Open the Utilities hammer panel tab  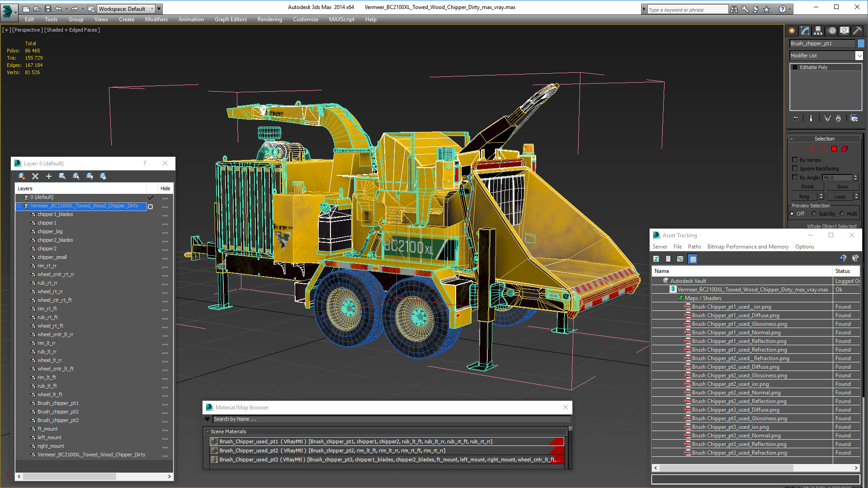point(857,31)
